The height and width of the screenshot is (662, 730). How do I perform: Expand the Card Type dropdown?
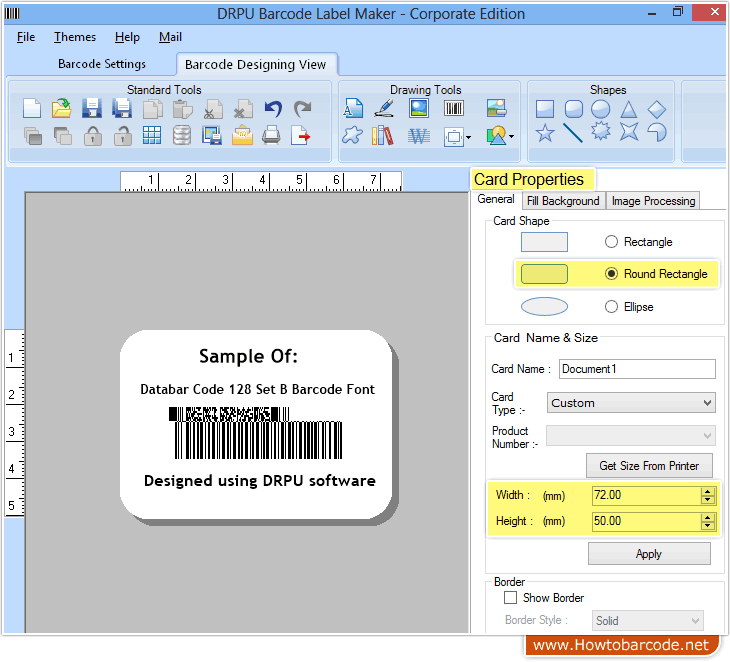[631, 403]
